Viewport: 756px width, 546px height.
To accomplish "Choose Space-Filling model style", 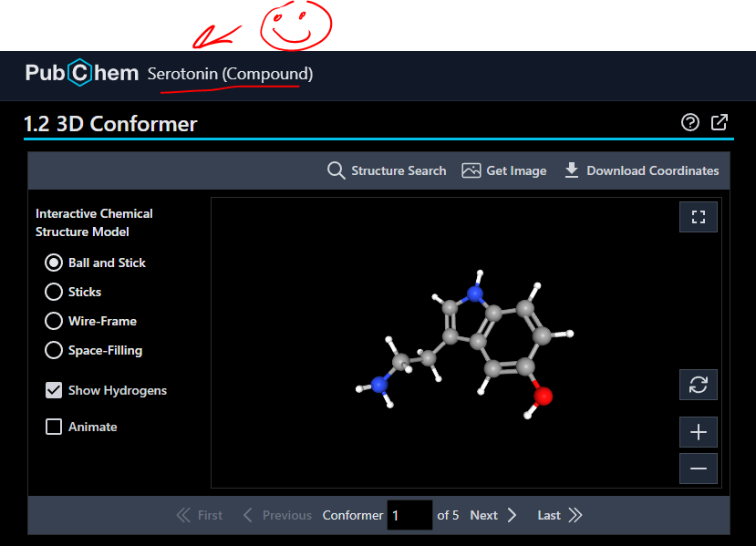I will tap(54, 350).
